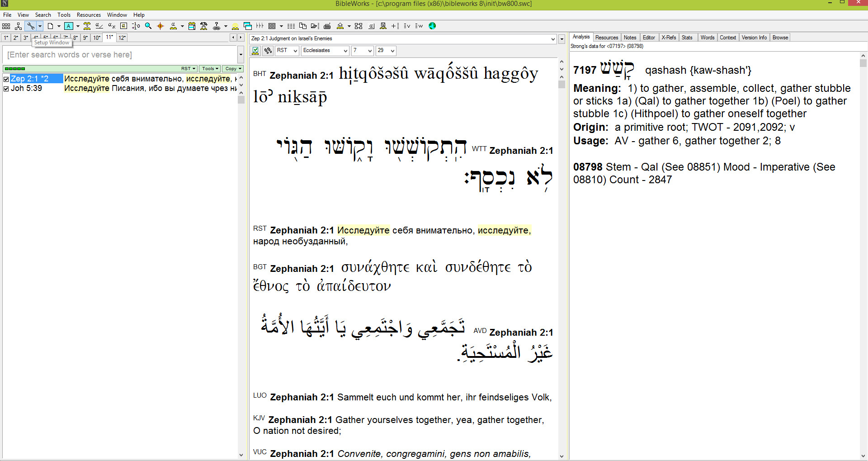Image resolution: width=868 pixels, height=461 pixels.
Task: Click the highlighted Исследуйте in RST verse
Action: tap(363, 230)
